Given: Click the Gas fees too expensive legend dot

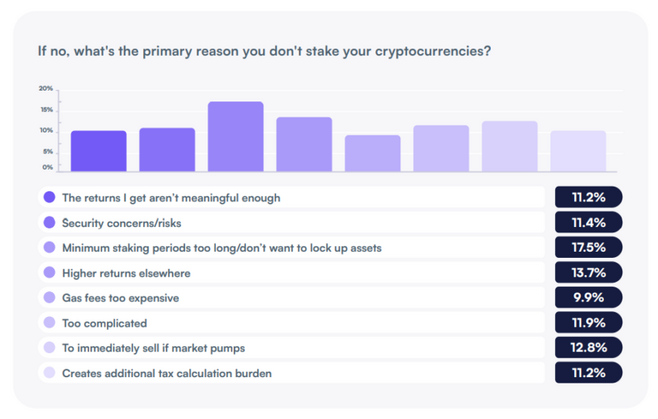Looking at the screenshot, I should (50, 297).
